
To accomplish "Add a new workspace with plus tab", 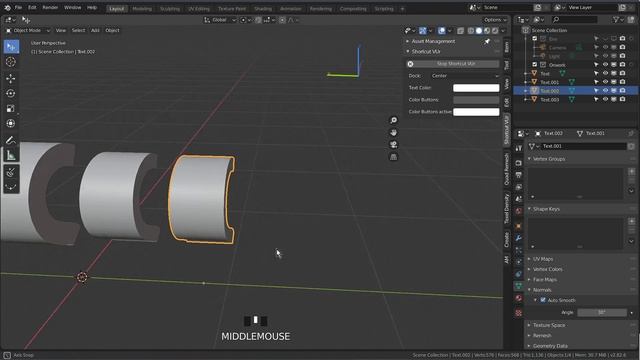I will 402,9.
